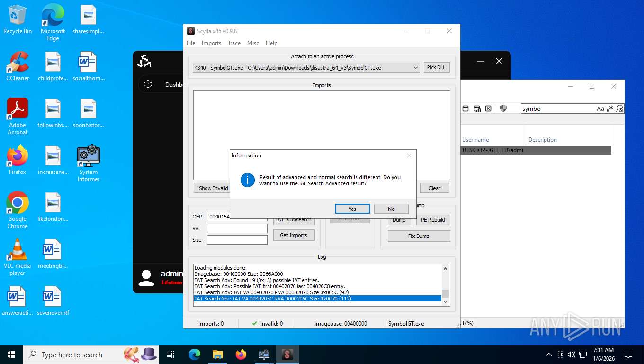Click the 'Description' column header
644x364 pixels.
(543, 140)
